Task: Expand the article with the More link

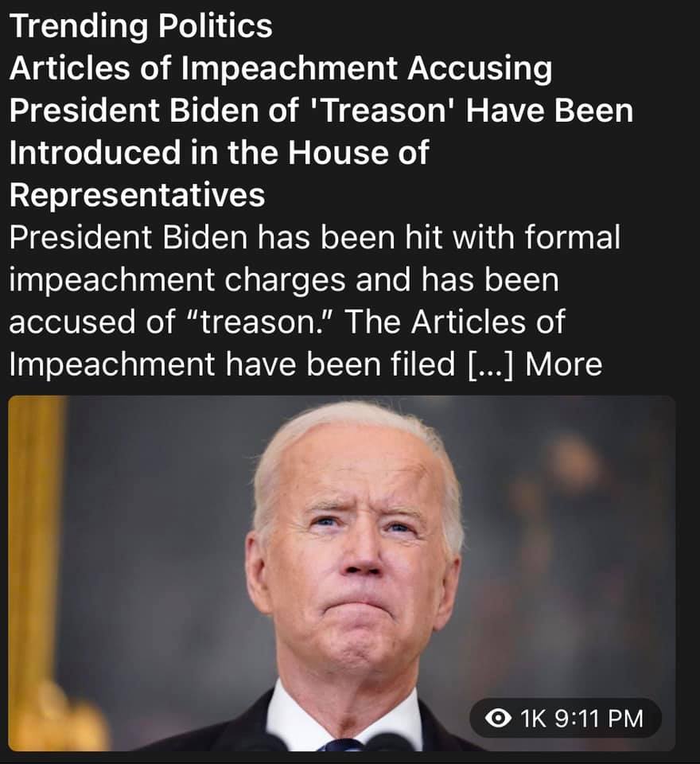Action: point(564,364)
